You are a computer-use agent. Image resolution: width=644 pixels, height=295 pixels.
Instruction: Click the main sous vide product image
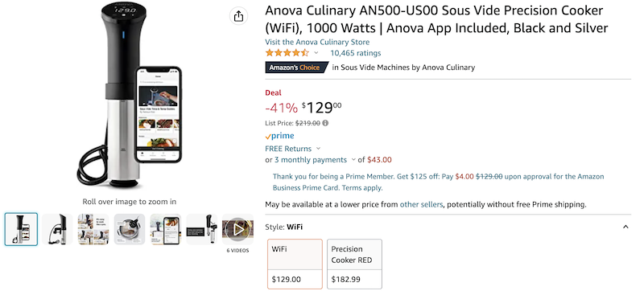129,96
